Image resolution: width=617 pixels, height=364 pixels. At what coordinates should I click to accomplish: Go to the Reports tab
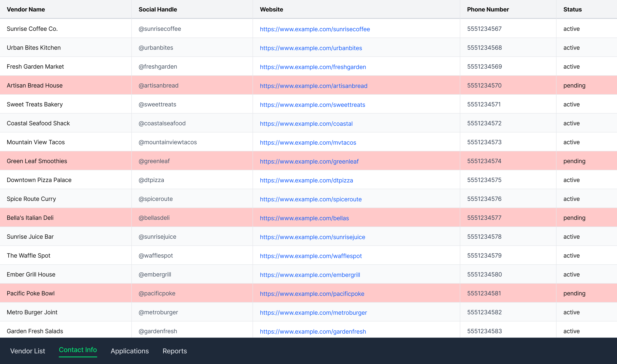click(174, 351)
